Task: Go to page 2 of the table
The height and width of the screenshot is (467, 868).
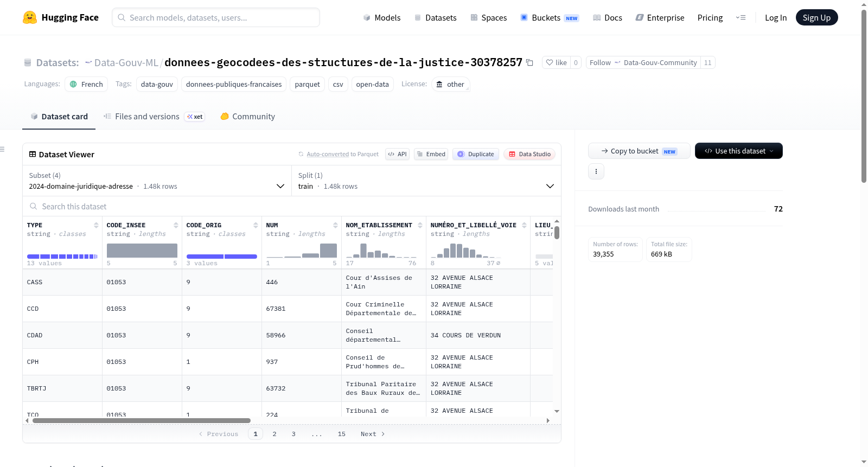Action: tap(275, 434)
